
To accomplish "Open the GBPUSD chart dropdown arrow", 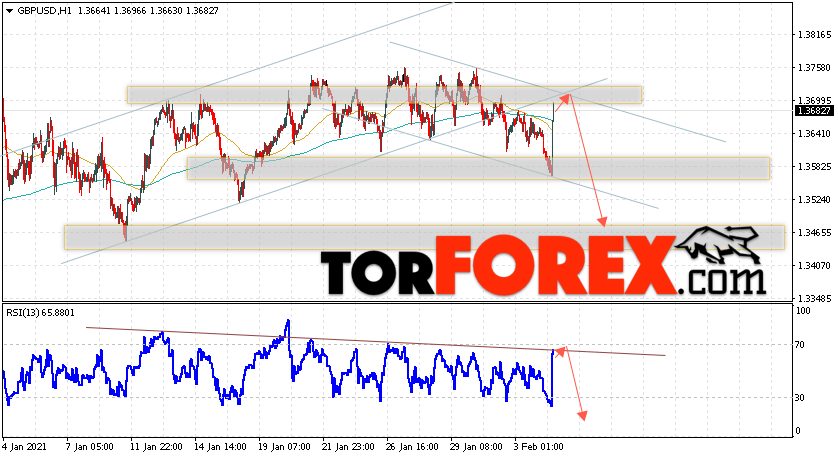I will pyautogui.click(x=10, y=11).
